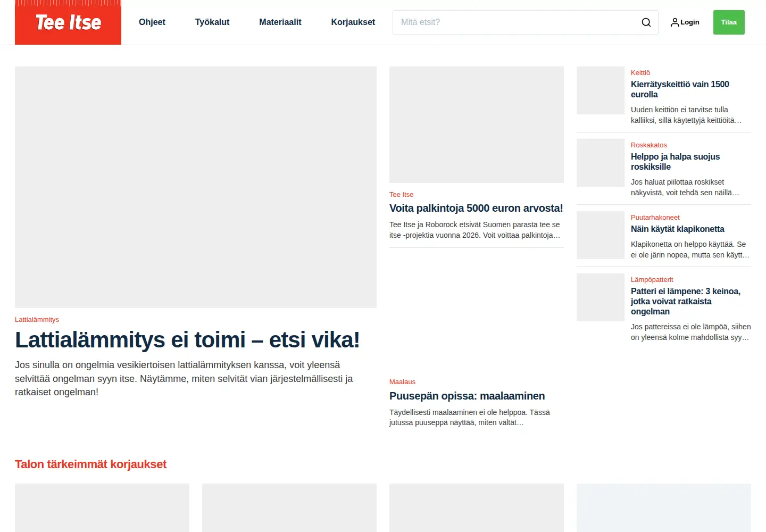Screen dimensions: 766x532
Task: Click the Login user icon
Action: pos(675,22)
